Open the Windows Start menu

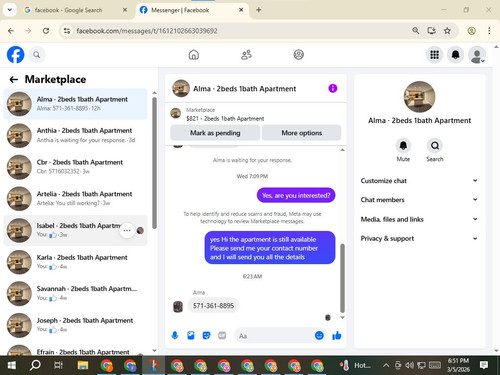pyautogui.click(x=12, y=365)
